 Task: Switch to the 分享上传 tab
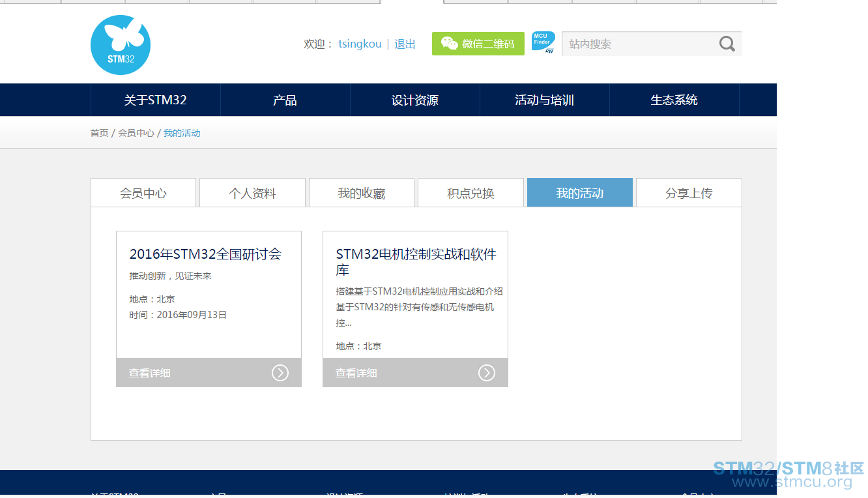(x=689, y=193)
